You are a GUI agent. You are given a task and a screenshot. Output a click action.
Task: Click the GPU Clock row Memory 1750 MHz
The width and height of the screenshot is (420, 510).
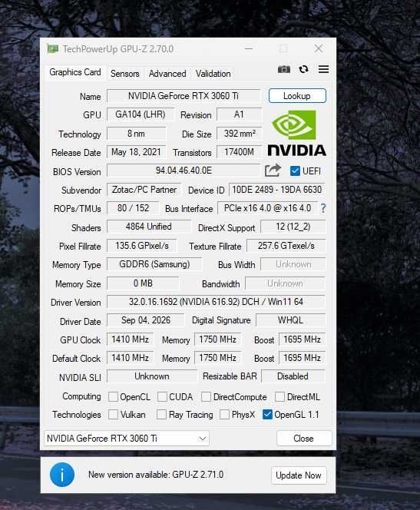217,339
